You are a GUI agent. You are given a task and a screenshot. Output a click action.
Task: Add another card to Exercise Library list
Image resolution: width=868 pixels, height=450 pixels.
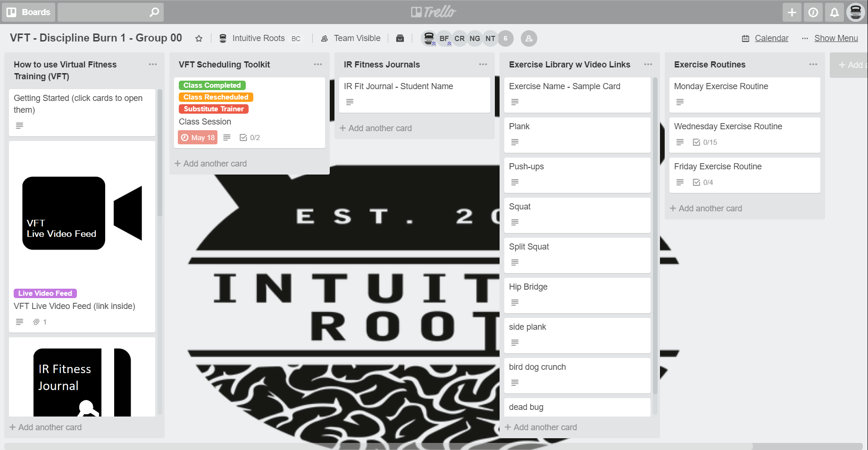click(x=541, y=427)
